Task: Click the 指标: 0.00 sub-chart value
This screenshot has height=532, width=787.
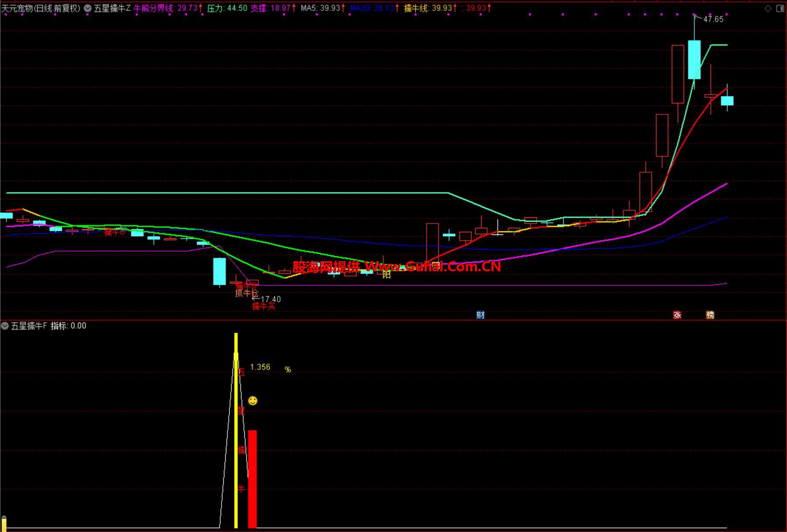Action: tap(68, 326)
